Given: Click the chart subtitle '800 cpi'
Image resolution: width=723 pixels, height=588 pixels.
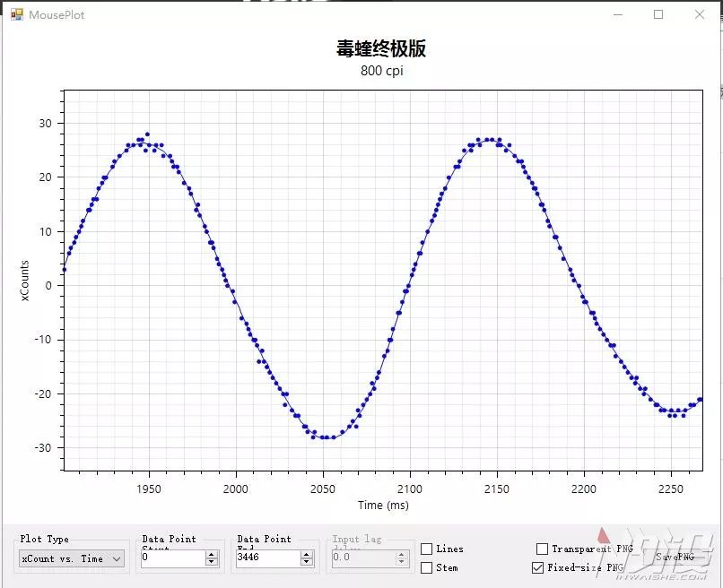Looking at the screenshot, I should [382, 71].
